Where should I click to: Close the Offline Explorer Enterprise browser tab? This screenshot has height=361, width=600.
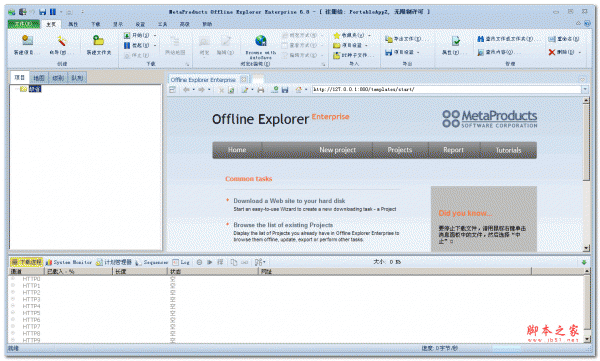click(243, 80)
